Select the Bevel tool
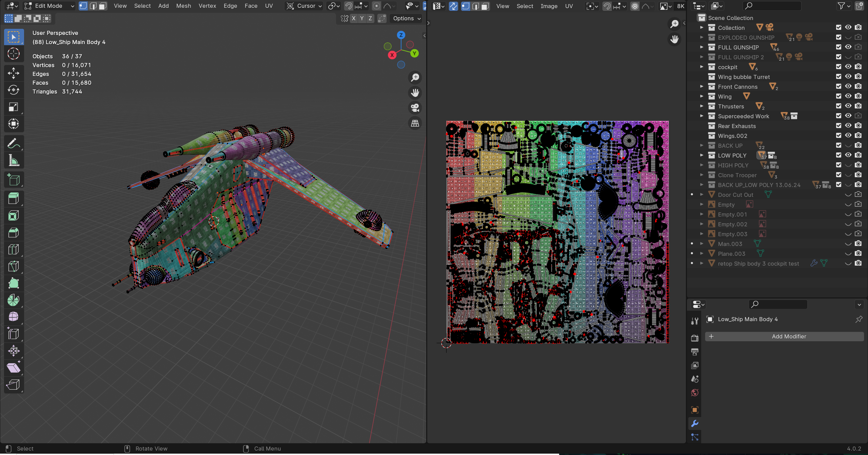Image resolution: width=868 pixels, height=455 pixels. (14, 233)
